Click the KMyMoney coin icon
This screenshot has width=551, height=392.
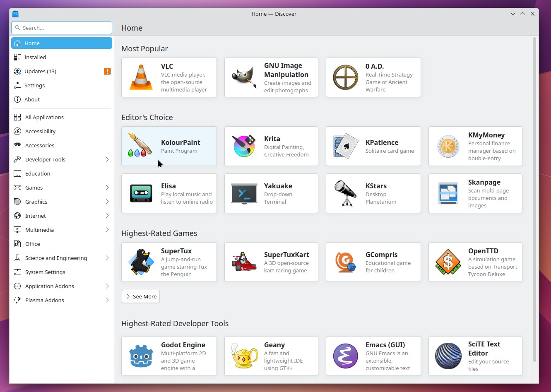click(x=448, y=146)
